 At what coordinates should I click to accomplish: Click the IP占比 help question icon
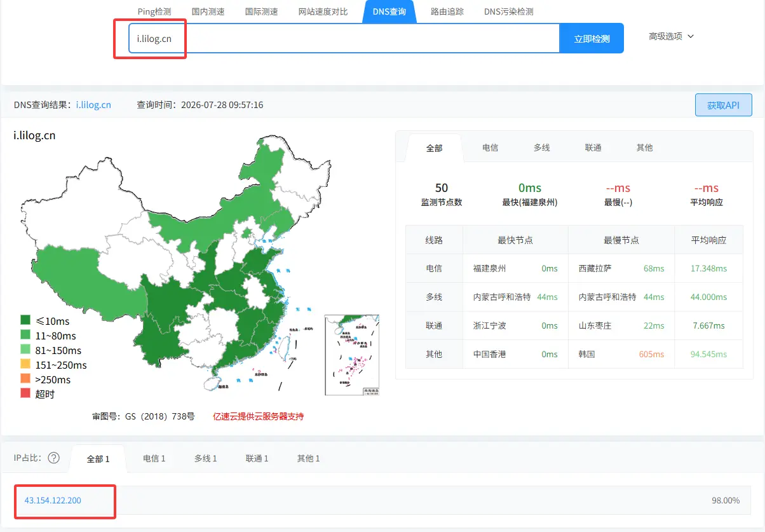tap(53, 458)
